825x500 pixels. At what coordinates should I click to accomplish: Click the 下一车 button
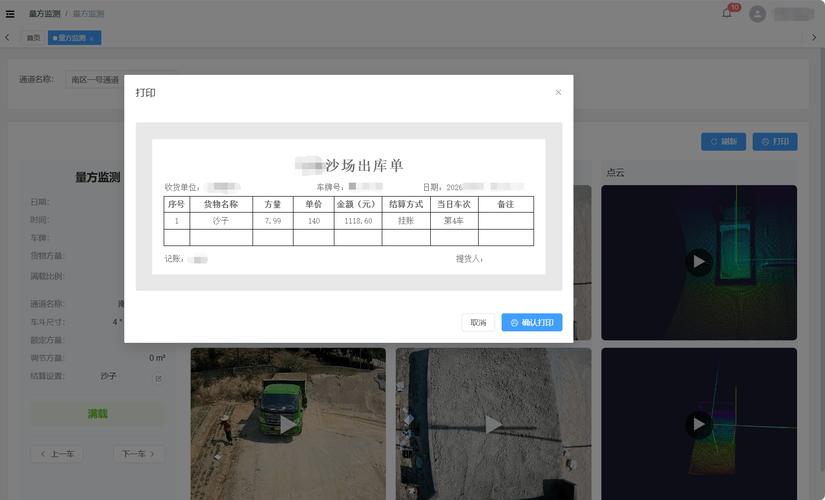(139, 454)
